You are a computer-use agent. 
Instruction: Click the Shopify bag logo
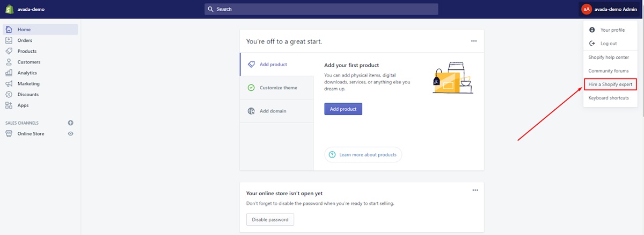9,9
